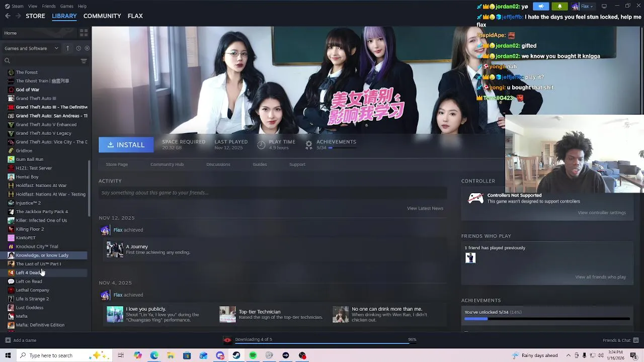Image resolution: width=644 pixels, height=362 pixels.
Task: Open the blue announcements megaphone button
Action: pyautogui.click(x=541, y=6)
